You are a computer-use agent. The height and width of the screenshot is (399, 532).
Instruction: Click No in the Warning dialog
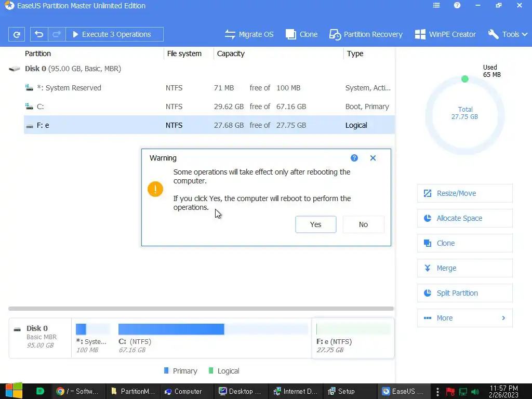363,224
